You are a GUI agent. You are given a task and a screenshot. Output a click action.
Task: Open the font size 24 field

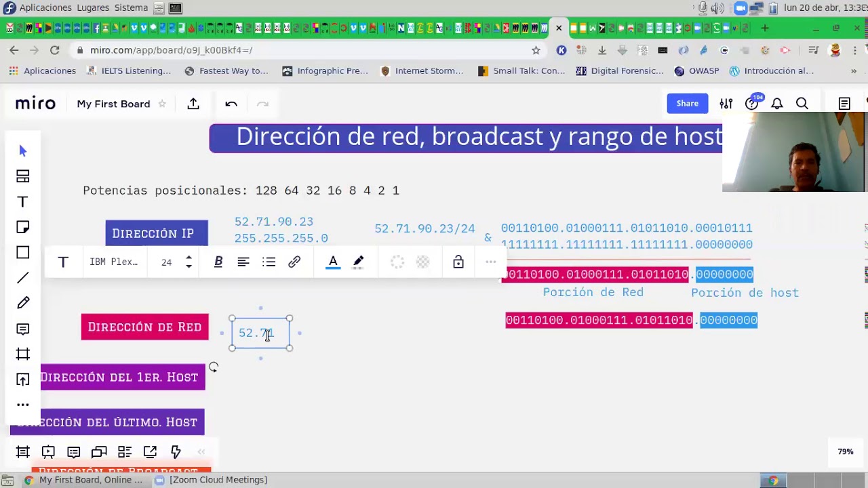167,262
